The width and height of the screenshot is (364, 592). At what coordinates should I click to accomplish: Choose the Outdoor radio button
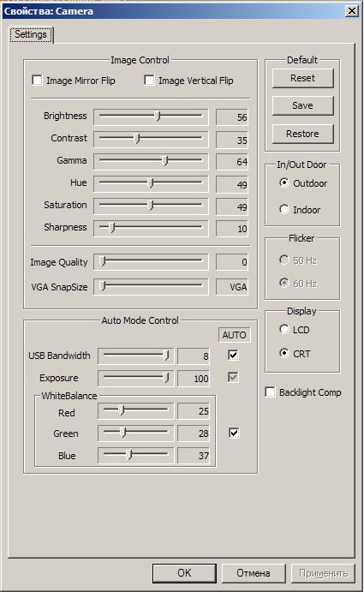point(284,182)
